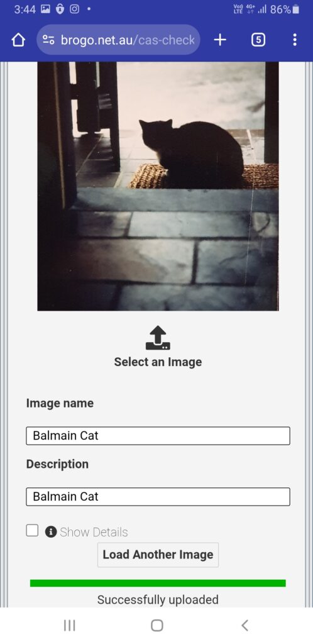The width and height of the screenshot is (313, 644).
Task: Tap Android home navigation button
Action: pos(156,626)
